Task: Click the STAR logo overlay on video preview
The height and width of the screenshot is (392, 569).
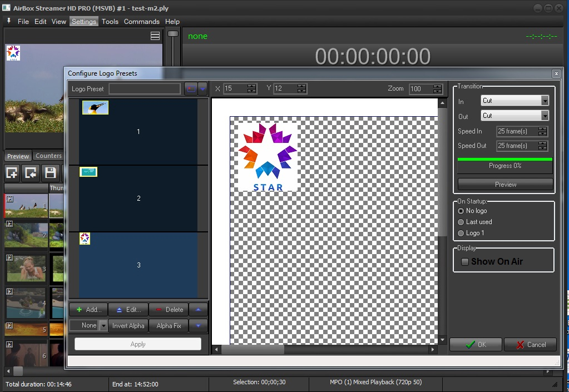Action: pos(13,53)
